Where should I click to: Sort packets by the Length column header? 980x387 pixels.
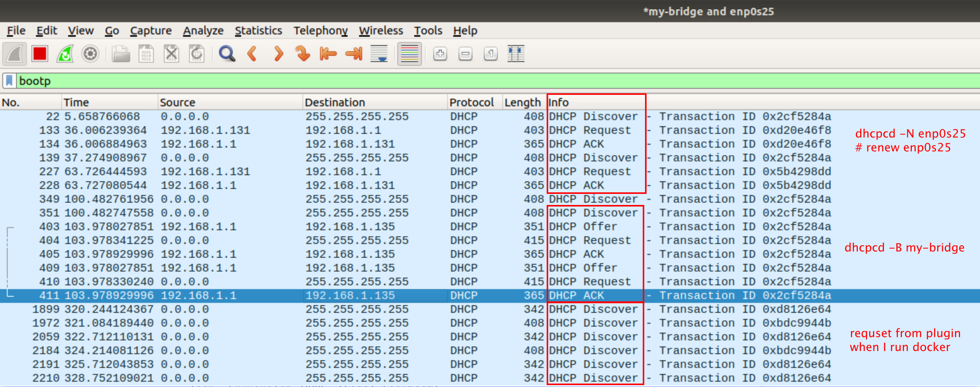(524, 102)
